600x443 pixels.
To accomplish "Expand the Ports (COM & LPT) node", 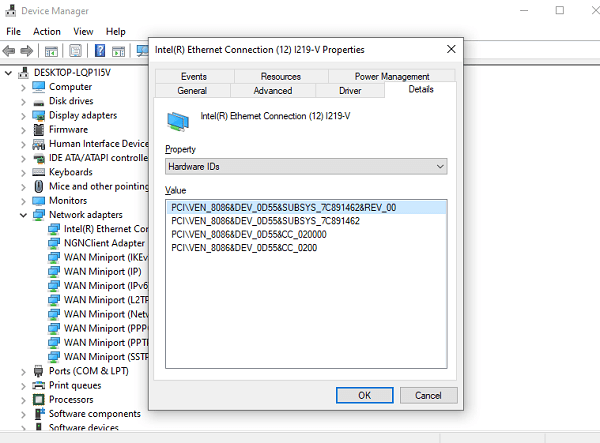I will pos(23,371).
